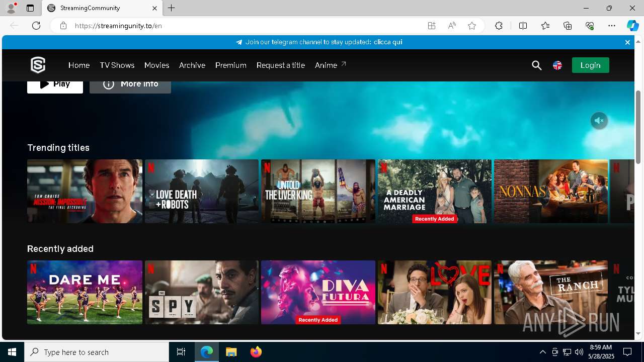Click the browser Back arrow
This screenshot has height=362, width=644.
[x=14, y=26]
